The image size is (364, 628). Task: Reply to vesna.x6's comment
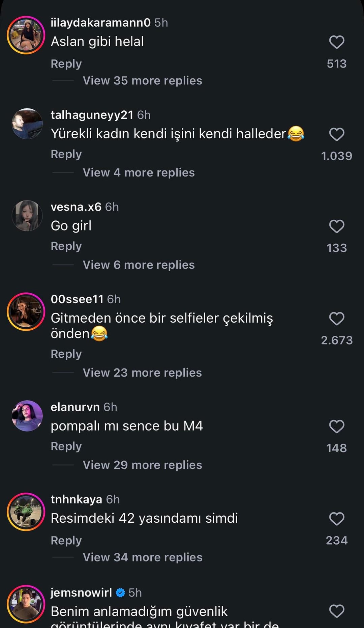point(66,246)
